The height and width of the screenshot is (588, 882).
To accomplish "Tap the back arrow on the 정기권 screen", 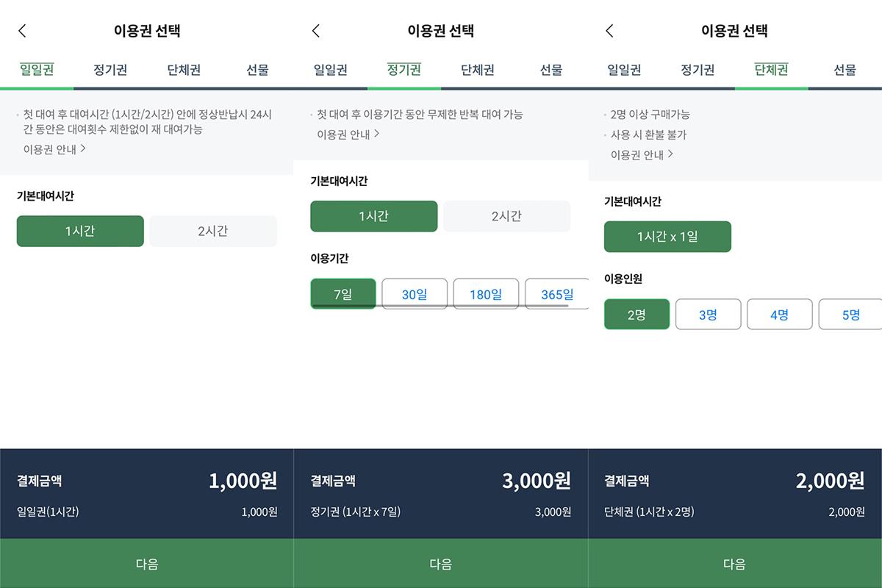I will click(315, 30).
